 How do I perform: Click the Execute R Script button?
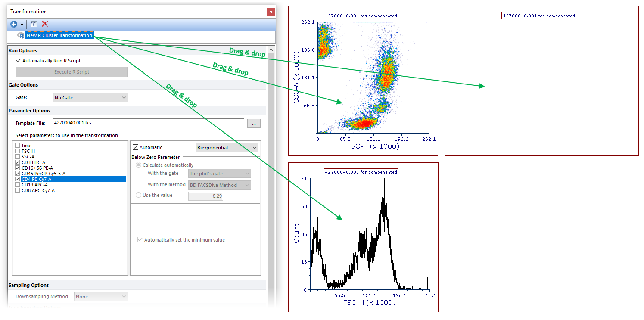pyautogui.click(x=72, y=72)
